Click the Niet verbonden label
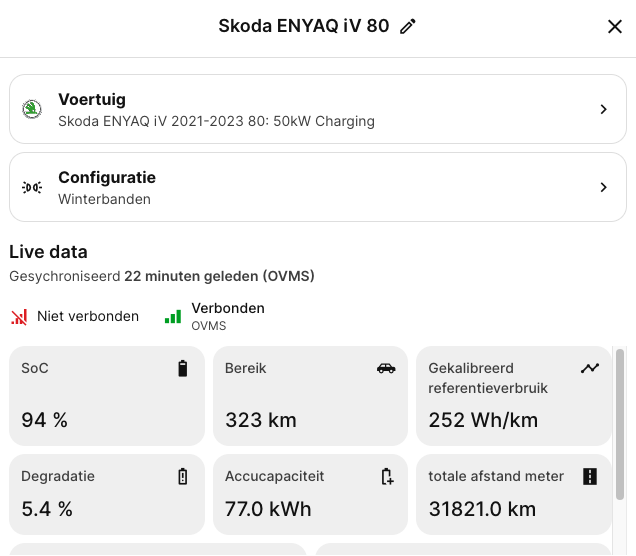This screenshot has width=636, height=556. (88, 316)
